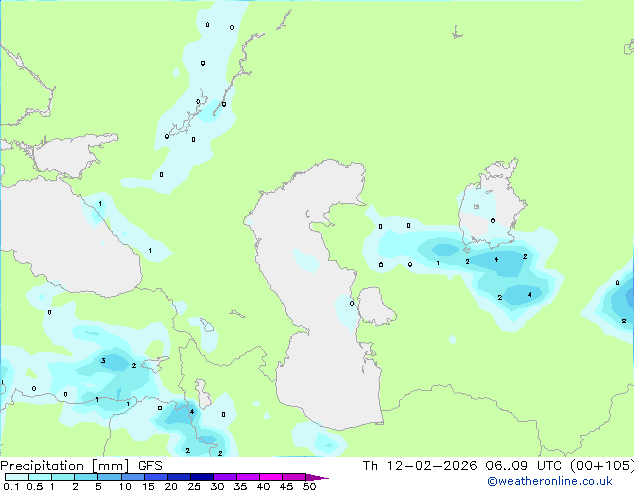Click the 0.1–0.5 mm legend color swatch
634x490 pixels.
pos(17,477)
